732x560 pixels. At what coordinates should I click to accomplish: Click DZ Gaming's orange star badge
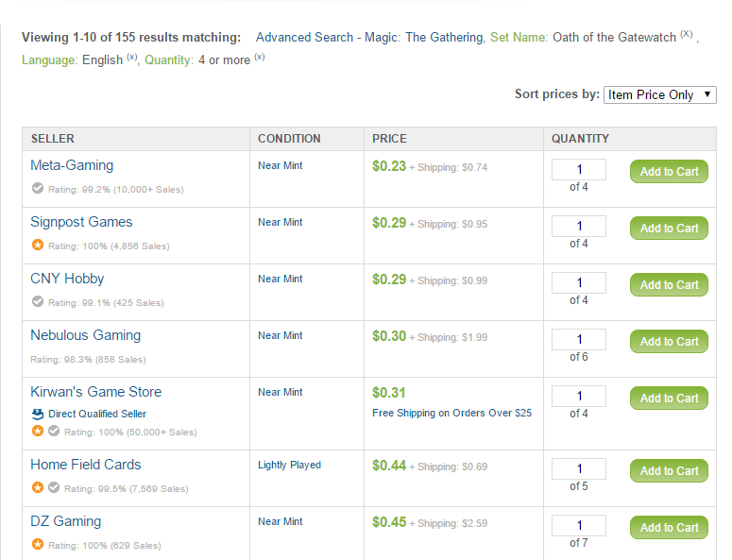pyautogui.click(x=37, y=545)
